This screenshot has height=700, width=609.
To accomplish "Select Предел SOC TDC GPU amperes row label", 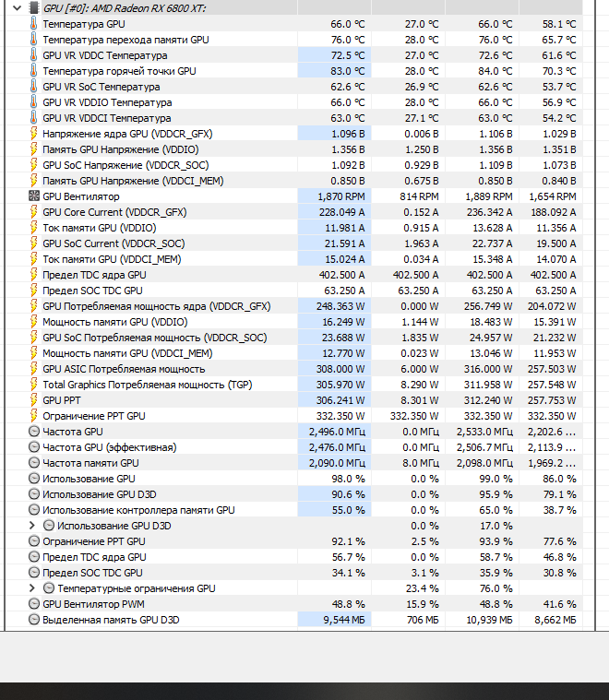I will click(x=92, y=291).
